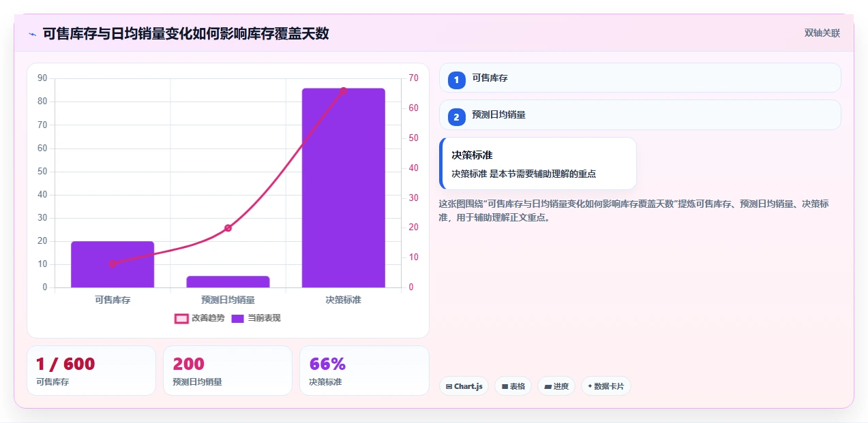Select the 表格 tag chip
This screenshot has height=423, width=868.
tap(513, 386)
